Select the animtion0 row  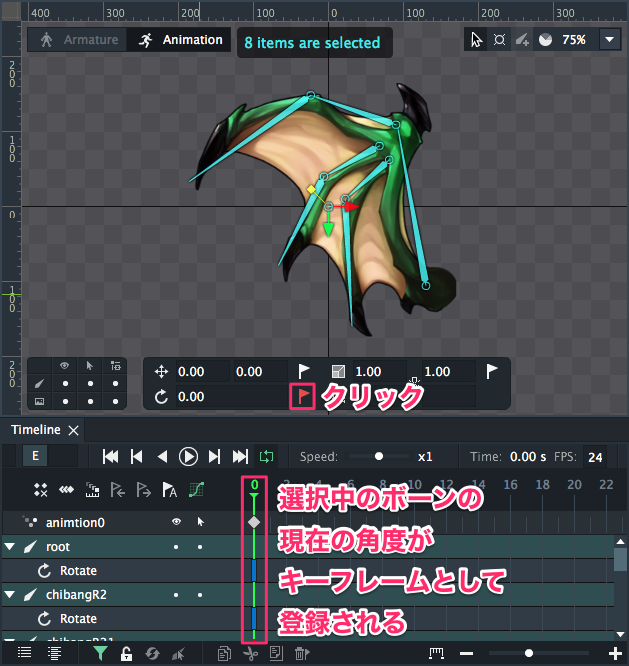[x=75, y=522]
